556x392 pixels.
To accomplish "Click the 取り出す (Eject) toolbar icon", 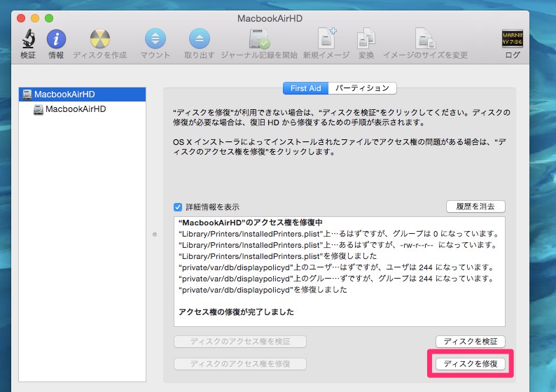I will click(x=200, y=38).
